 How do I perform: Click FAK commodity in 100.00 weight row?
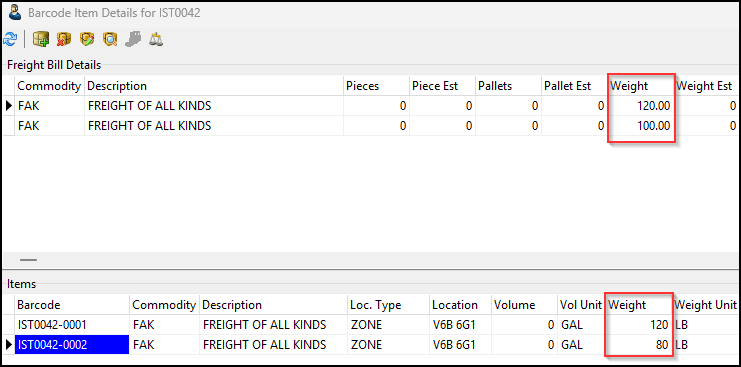click(49, 126)
